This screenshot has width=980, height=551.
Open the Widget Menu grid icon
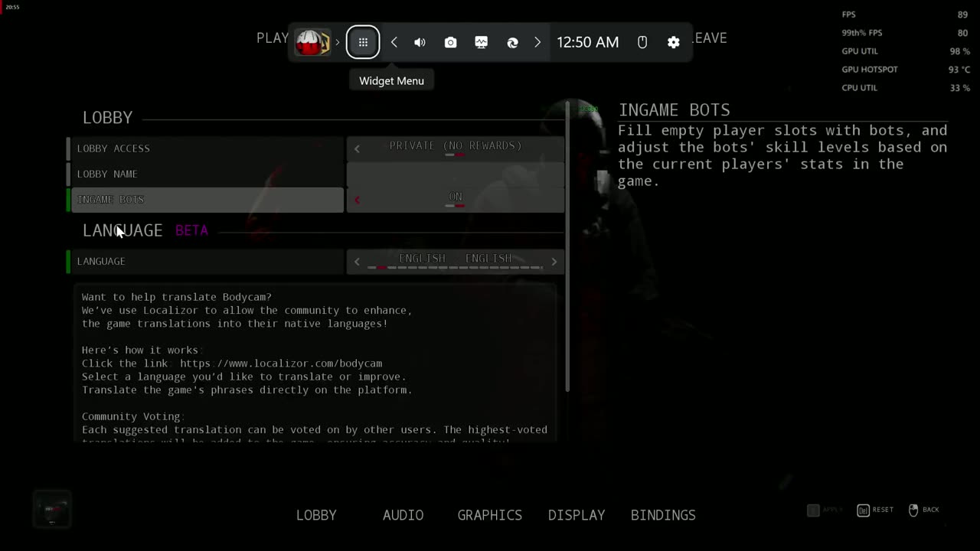(x=363, y=42)
